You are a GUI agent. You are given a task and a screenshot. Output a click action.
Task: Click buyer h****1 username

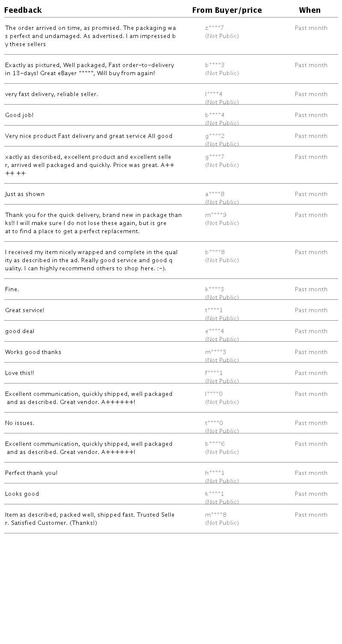tap(215, 473)
